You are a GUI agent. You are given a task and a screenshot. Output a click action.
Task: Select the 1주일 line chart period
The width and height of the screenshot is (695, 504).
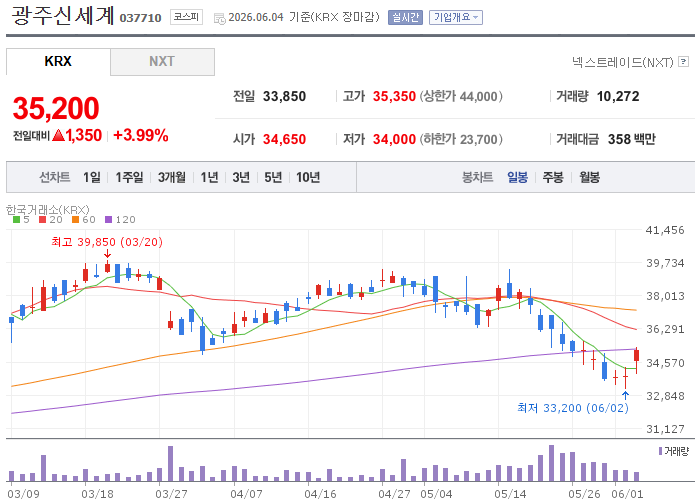pyautogui.click(x=129, y=177)
